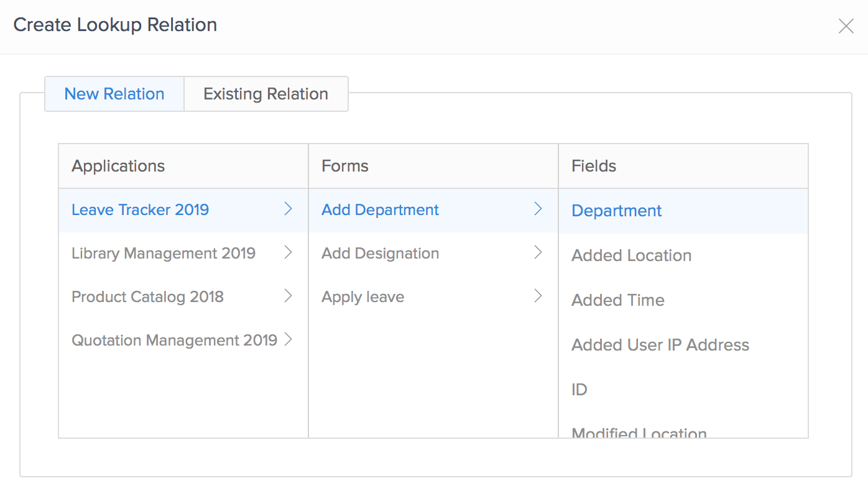Screen dimensions: 868x491
Task: Pick the ID field in Fields
Action: tap(579, 390)
